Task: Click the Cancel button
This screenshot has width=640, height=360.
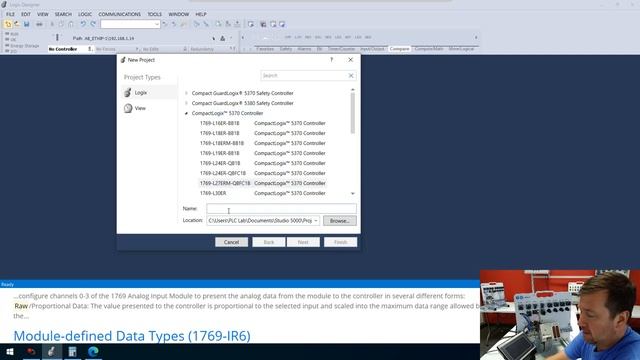Action: click(x=231, y=242)
